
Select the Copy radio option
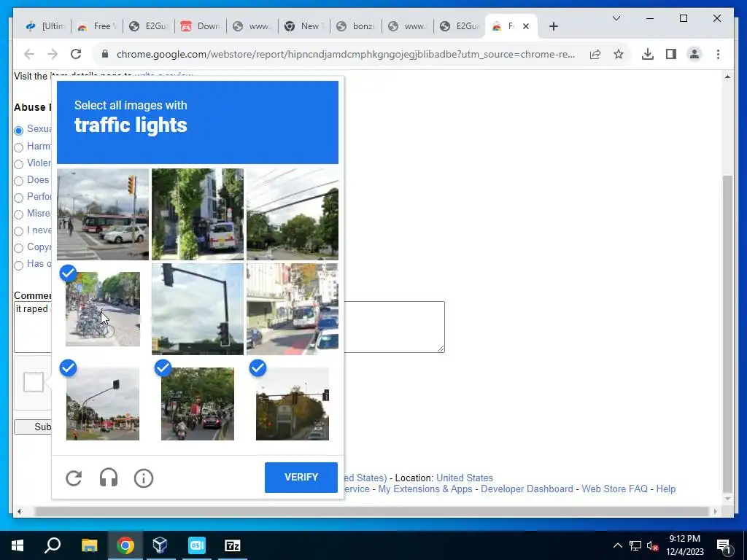[18, 248]
